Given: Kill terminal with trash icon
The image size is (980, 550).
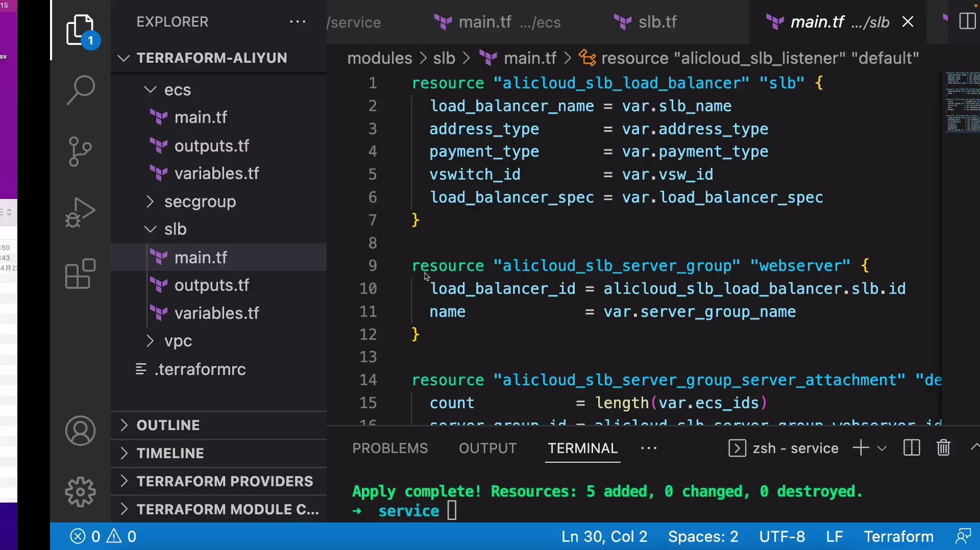Looking at the screenshot, I should tap(943, 448).
